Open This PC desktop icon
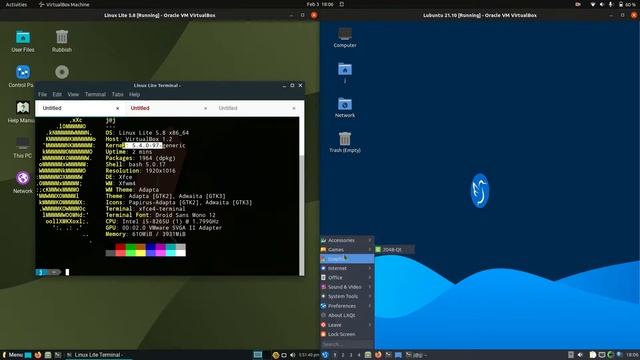640x360 pixels. point(22,147)
